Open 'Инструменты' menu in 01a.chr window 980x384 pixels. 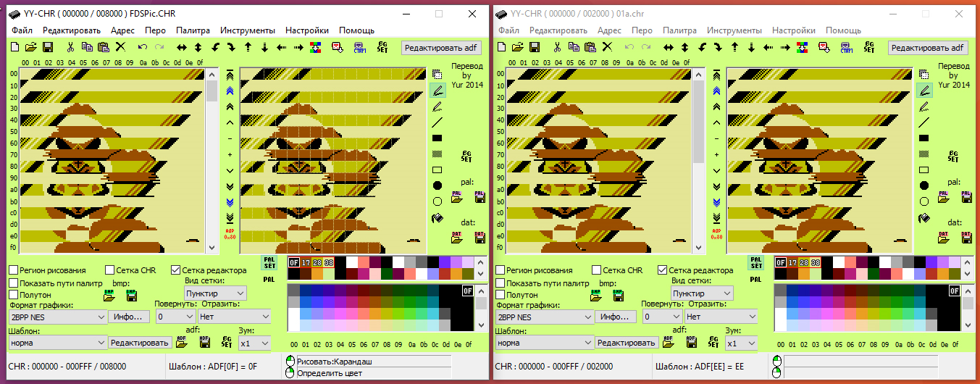coord(734,30)
